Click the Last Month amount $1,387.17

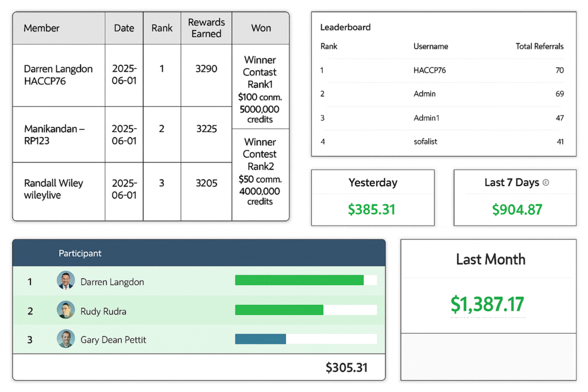coord(487,304)
